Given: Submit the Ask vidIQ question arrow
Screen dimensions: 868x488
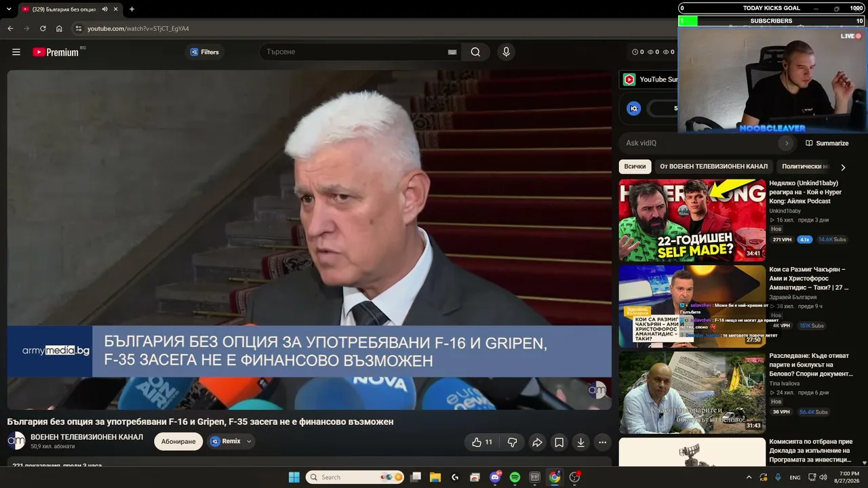Looking at the screenshot, I should tap(786, 143).
